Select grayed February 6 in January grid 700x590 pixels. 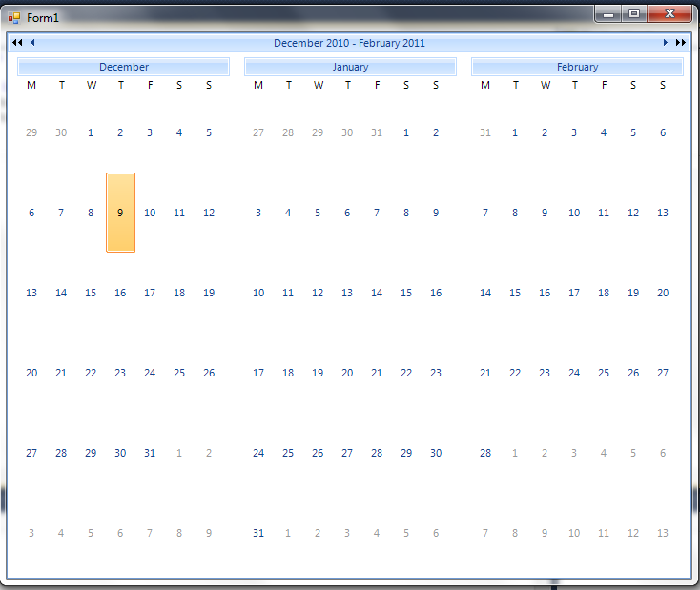click(436, 533)
